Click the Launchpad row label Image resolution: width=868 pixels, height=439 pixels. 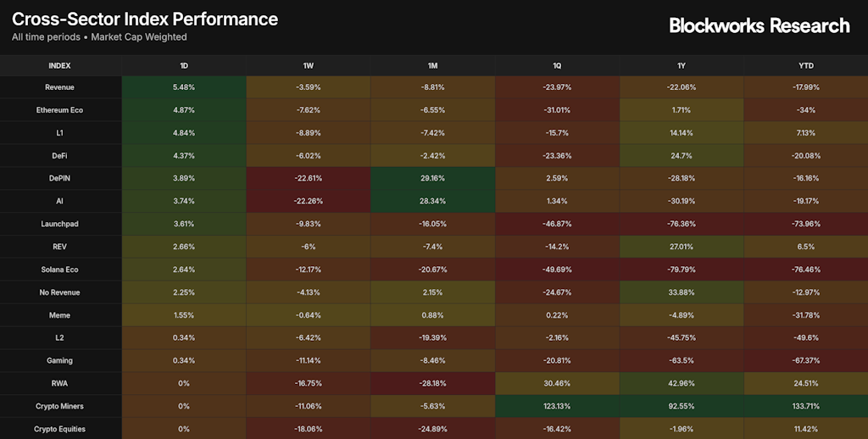click(59, 224)
